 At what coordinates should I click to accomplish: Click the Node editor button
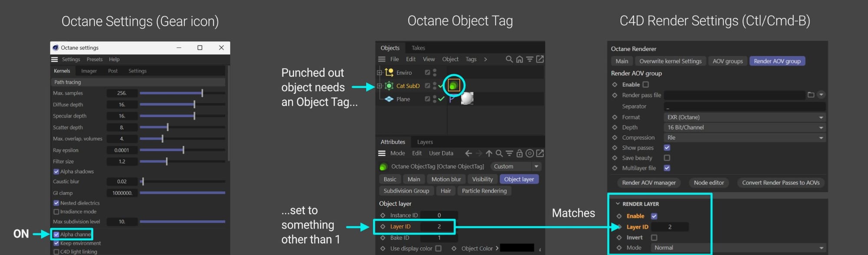[709, 183]
